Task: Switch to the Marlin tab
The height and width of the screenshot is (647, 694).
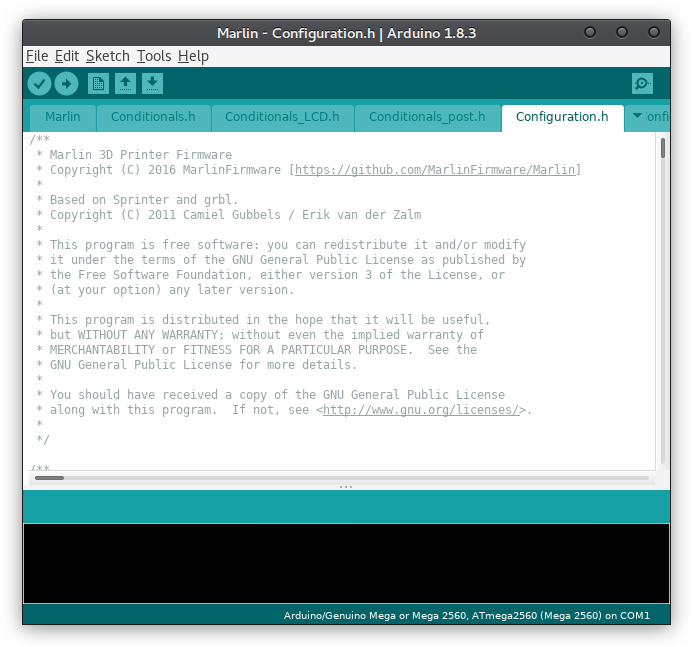Action: point(63,117)
